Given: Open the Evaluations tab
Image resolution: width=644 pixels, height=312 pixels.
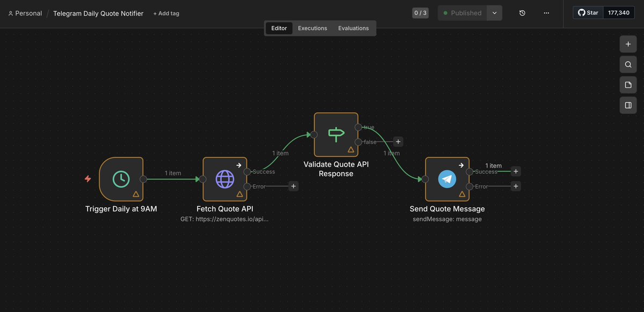Looking at the screenshot, I should click(353, 28).
